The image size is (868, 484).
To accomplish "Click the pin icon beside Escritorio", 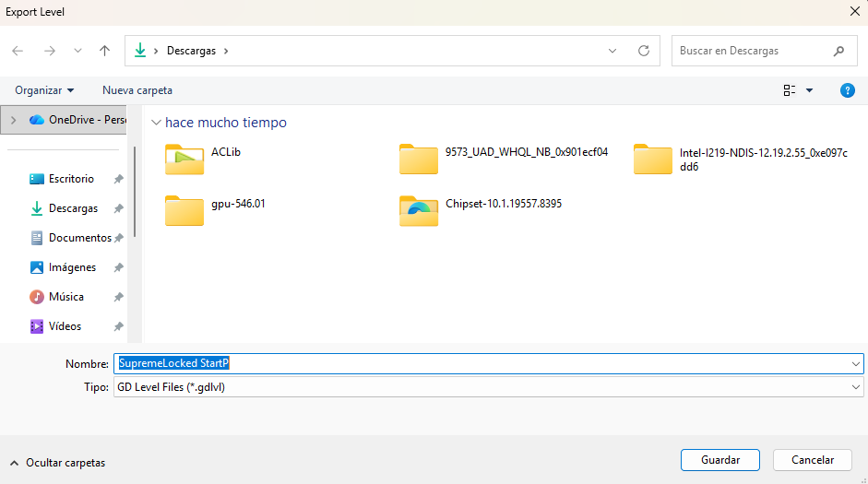I will [118, 179].
